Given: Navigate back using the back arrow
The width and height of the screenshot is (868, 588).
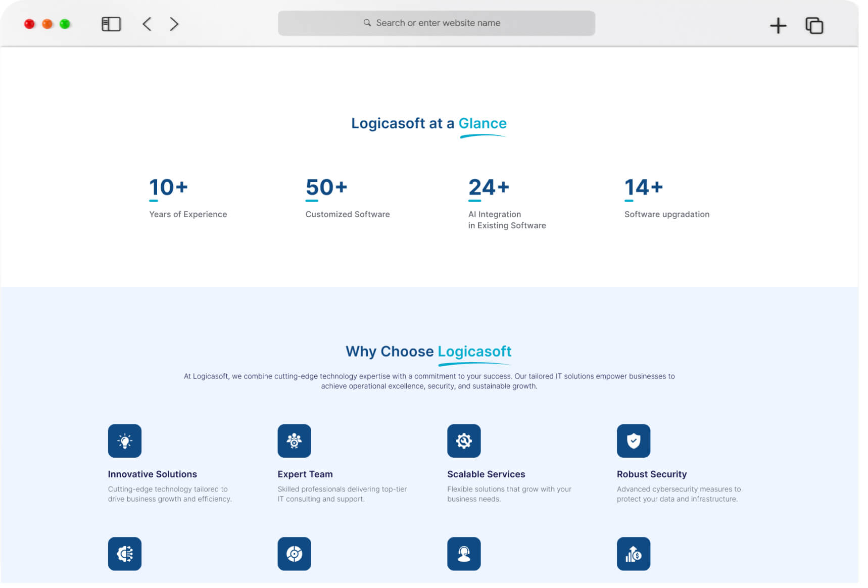Looking at the screenshot, I should click(147, 23).
